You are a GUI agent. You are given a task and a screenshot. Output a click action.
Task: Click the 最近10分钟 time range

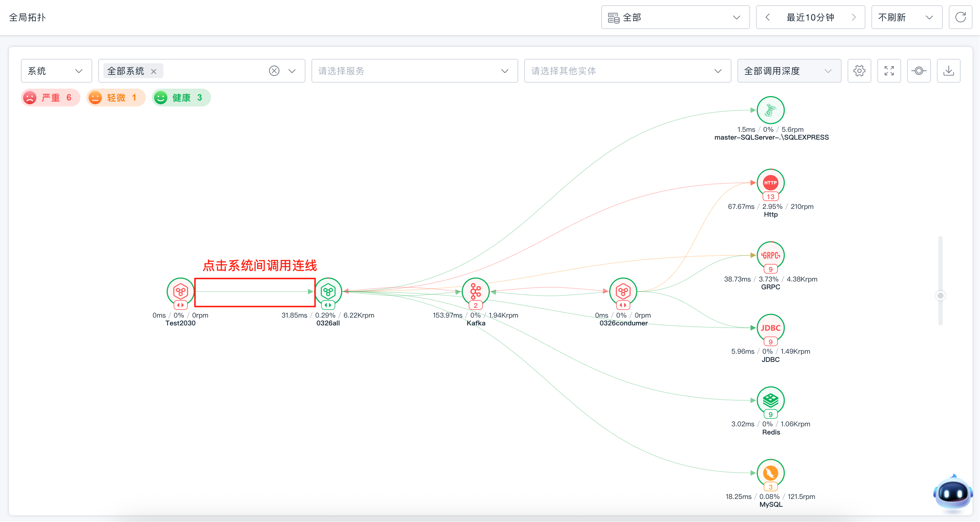(810, 17)
